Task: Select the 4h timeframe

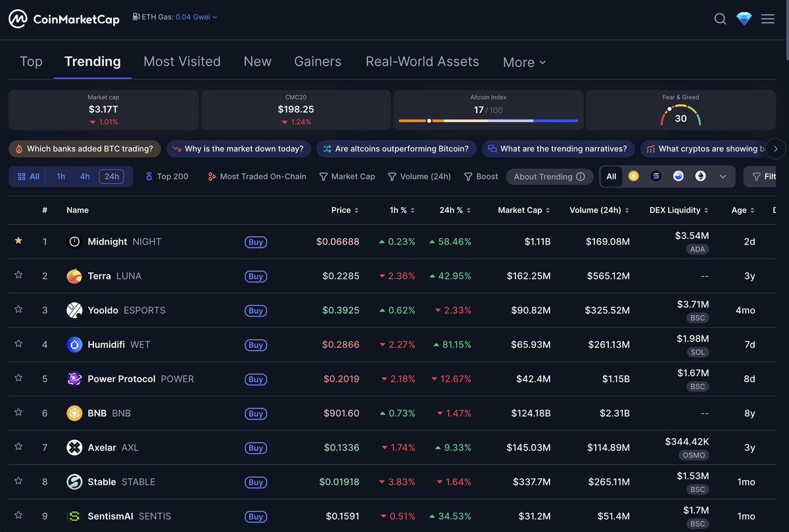Action: 85,176
